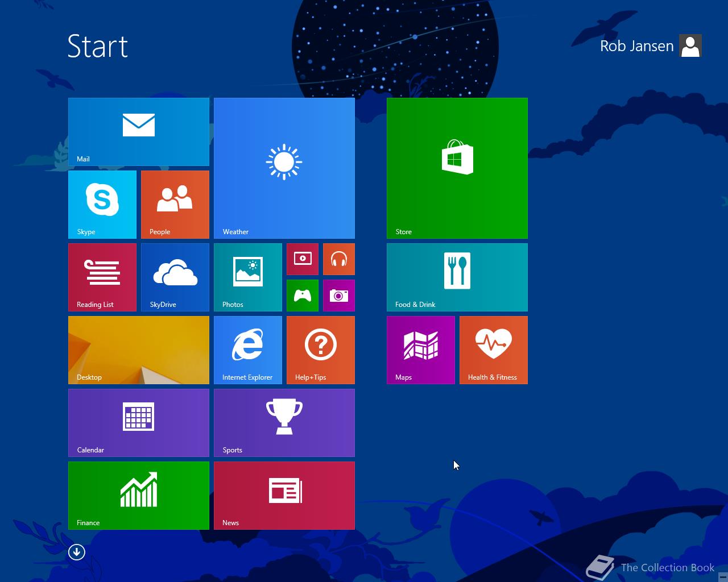Open the Sports trophy tile
Screen dimensions: 728x582
click(284, 423)
